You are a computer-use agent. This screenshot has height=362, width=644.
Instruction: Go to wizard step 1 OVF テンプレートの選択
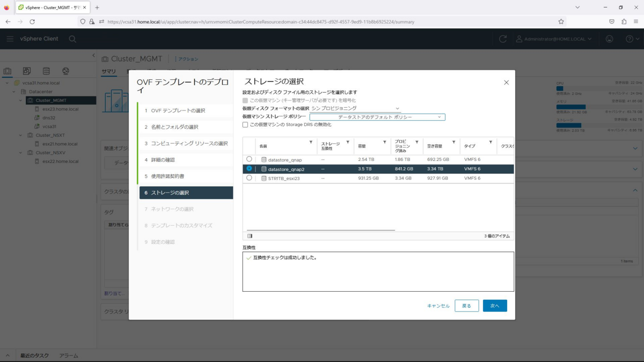186,110
